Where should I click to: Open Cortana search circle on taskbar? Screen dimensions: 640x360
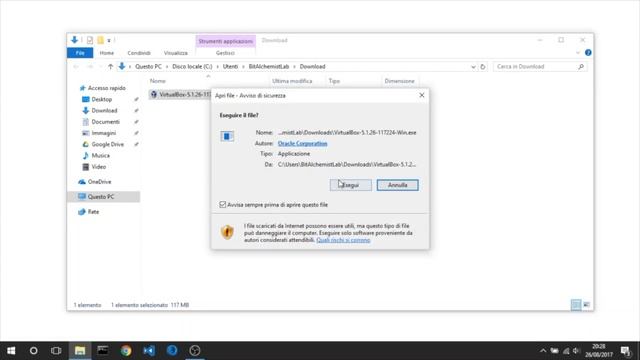33,351
